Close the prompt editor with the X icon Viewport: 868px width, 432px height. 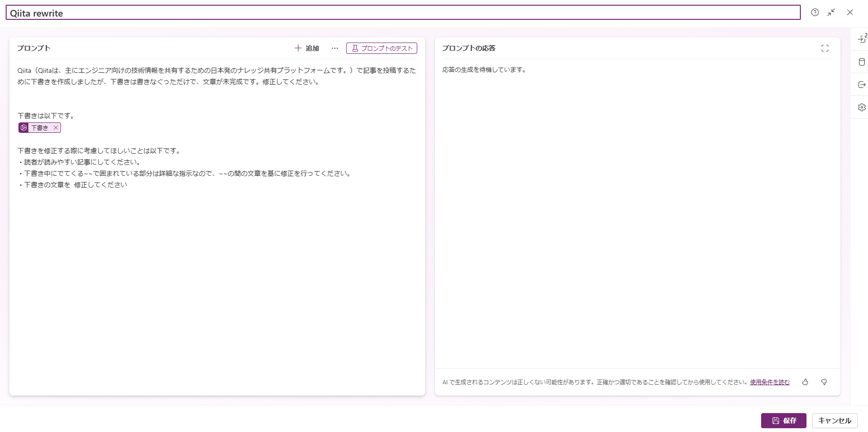(850, 13)
